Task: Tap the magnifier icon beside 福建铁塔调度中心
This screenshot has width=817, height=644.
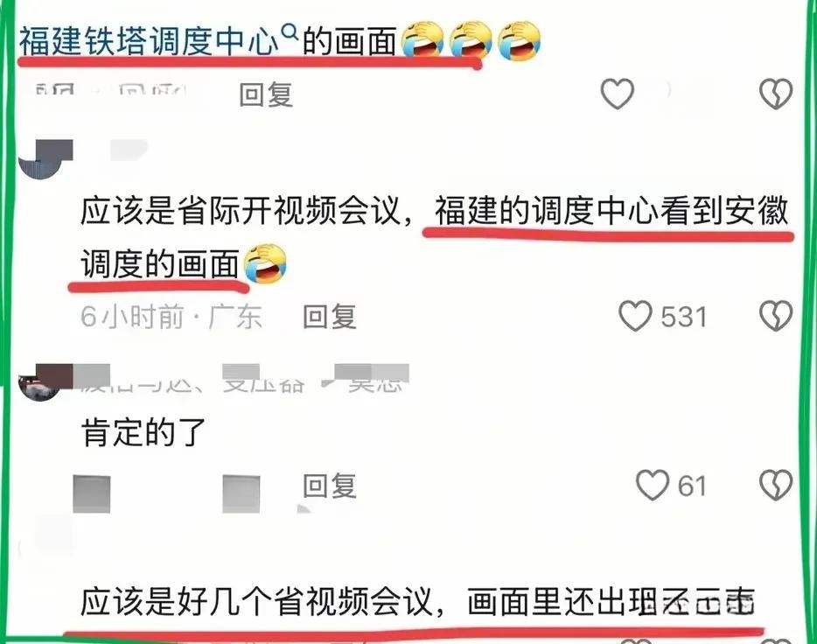Action: 290,32
